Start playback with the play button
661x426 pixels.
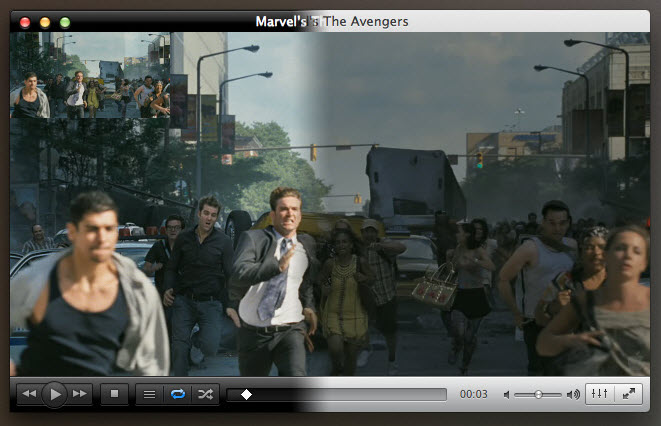pyautogui.click(x=55, y=394)
